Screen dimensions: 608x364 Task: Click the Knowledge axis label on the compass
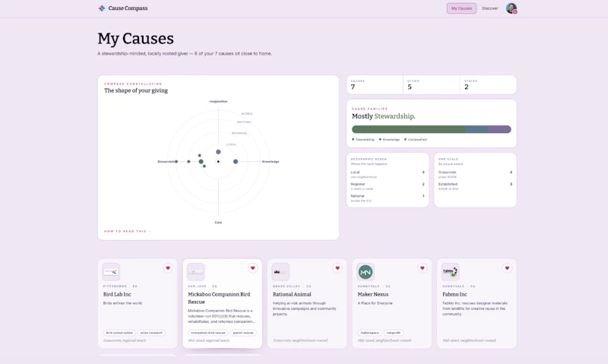pyautogui.click(x=271, y=161)
